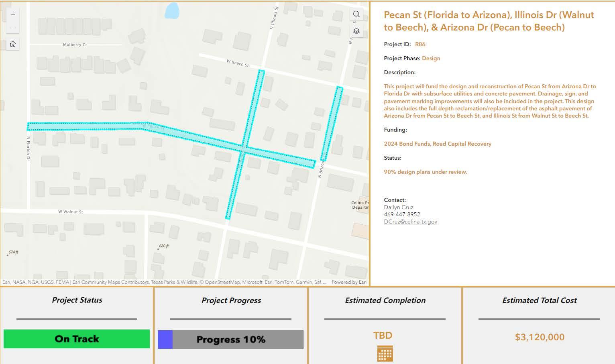Viewport: 615px width, 364px height.
Task: Click the R86 project ID value
Action: [x=420, y=44]
